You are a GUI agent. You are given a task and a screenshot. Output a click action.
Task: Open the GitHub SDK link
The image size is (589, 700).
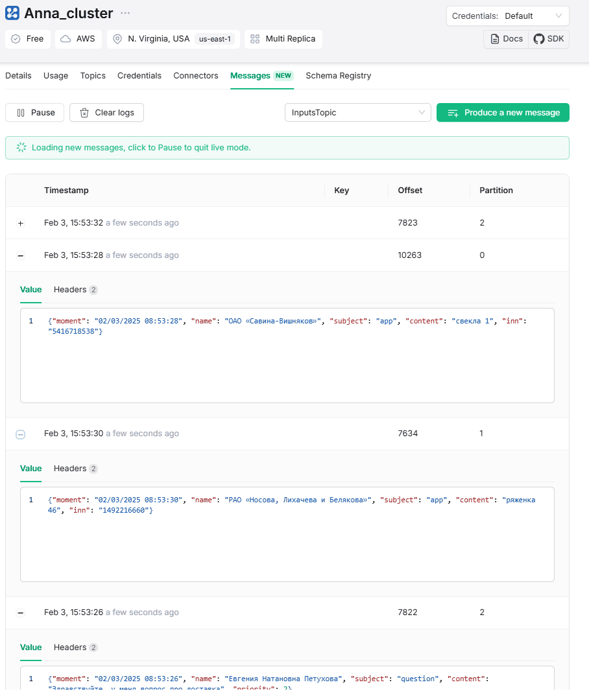(549, 39)
